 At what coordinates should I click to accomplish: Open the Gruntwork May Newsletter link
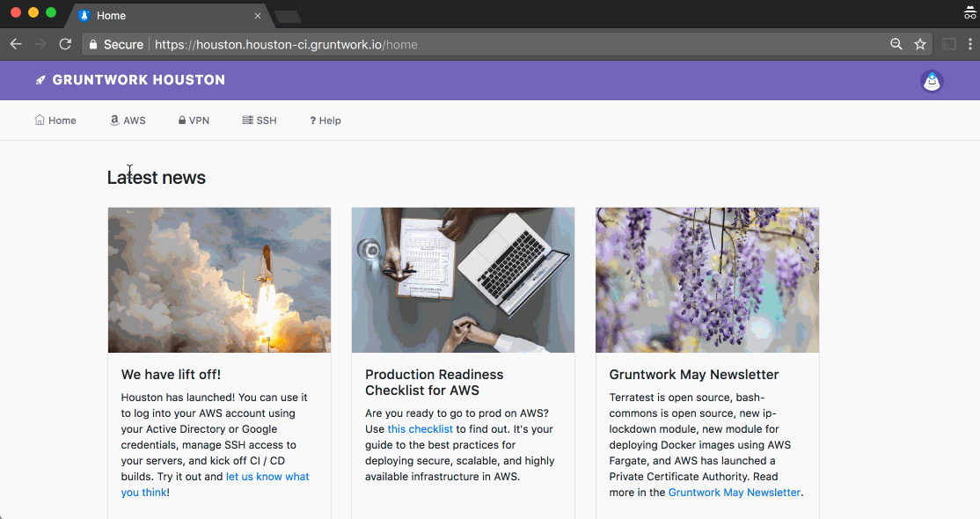(x=735, y=492)
